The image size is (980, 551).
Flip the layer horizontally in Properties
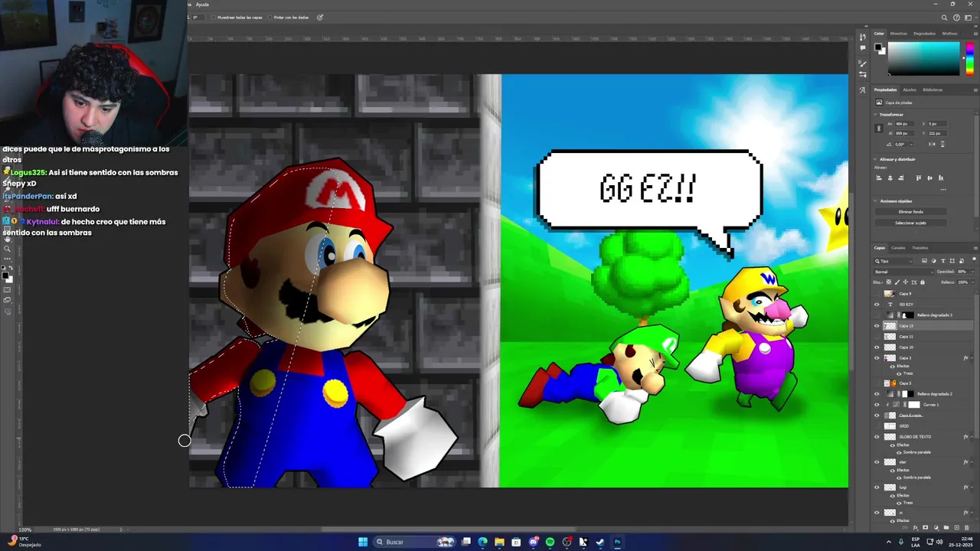tap(932, 144)
